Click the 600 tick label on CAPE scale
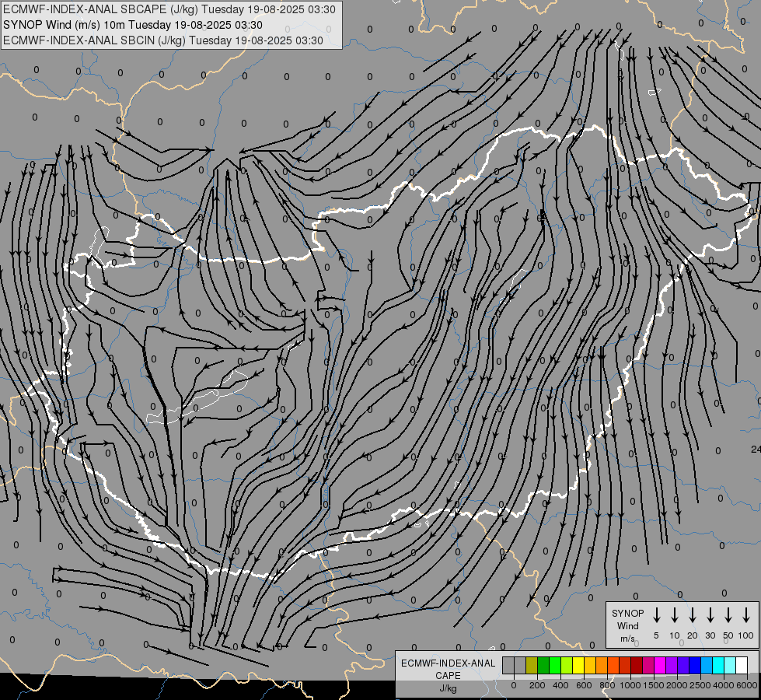This screenshot has height=700, width=761. pyautogui.click(x=584, y=685)
